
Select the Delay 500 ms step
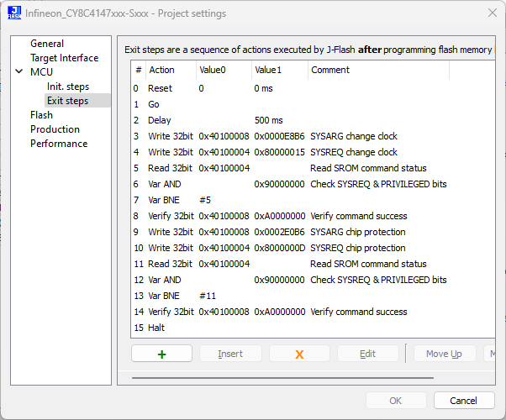coord(160,120)
